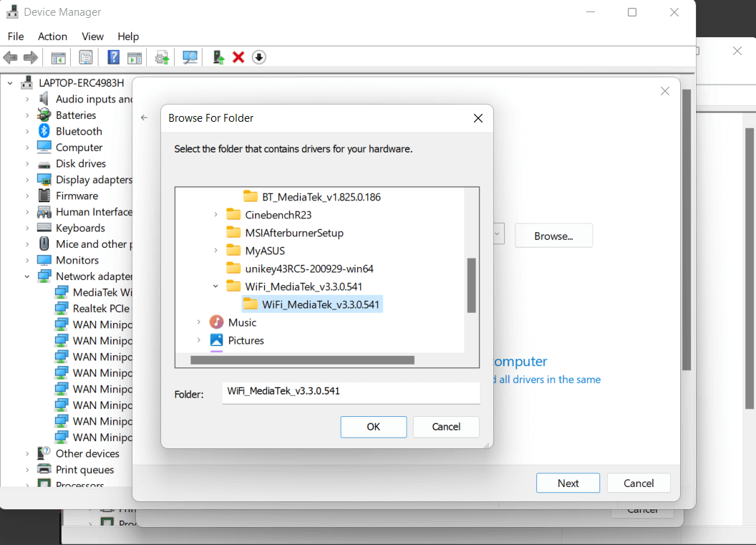Expand the MyASUS folder node

point(216,251)
